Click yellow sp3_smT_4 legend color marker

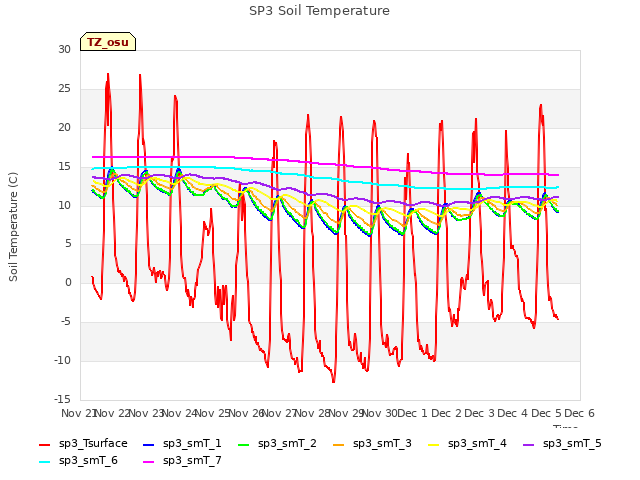pos(433,444)
